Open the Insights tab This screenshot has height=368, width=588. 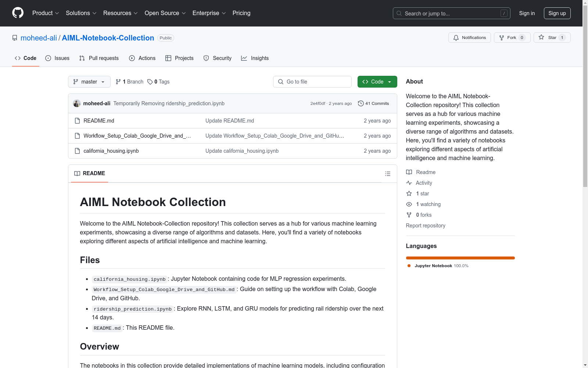click(255, 58)
